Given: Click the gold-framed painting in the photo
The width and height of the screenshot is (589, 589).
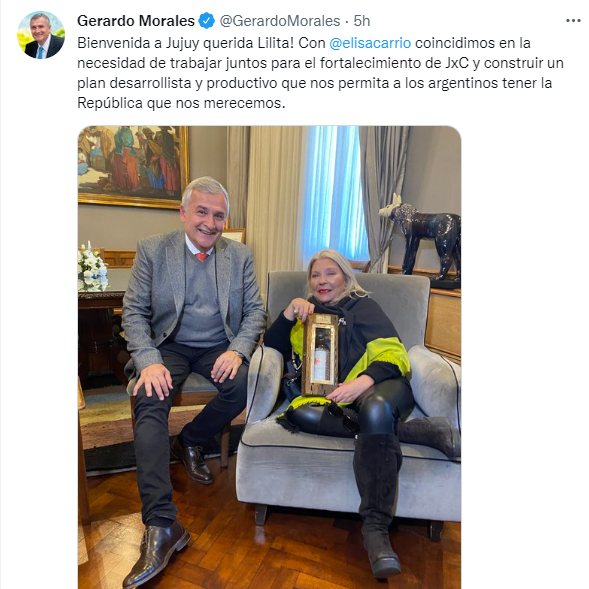Looking at the screenshot, I should (133, 166).
